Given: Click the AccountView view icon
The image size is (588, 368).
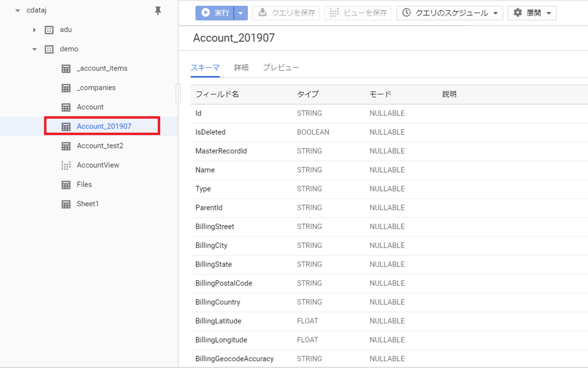Looking at the screenshot, I should [66, 165].
